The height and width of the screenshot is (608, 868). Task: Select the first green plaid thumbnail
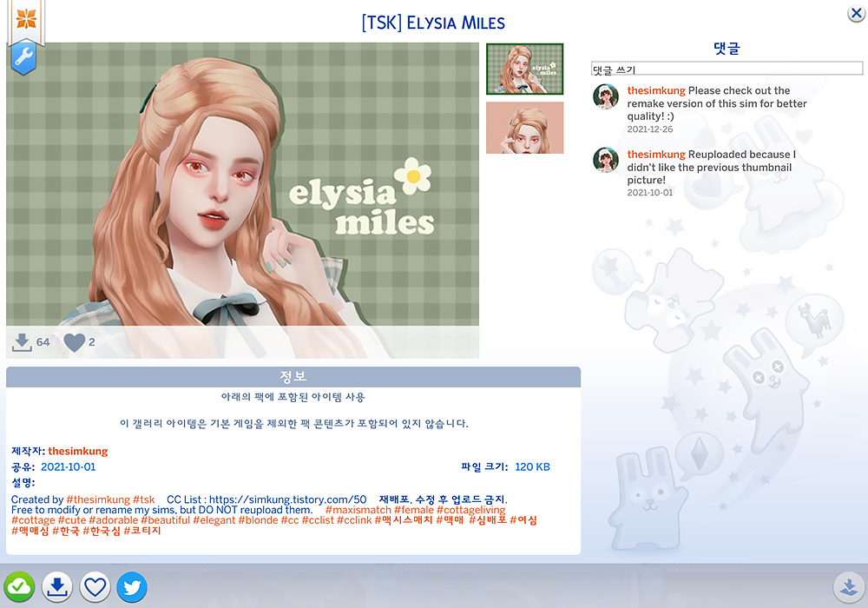pos(525,69)
